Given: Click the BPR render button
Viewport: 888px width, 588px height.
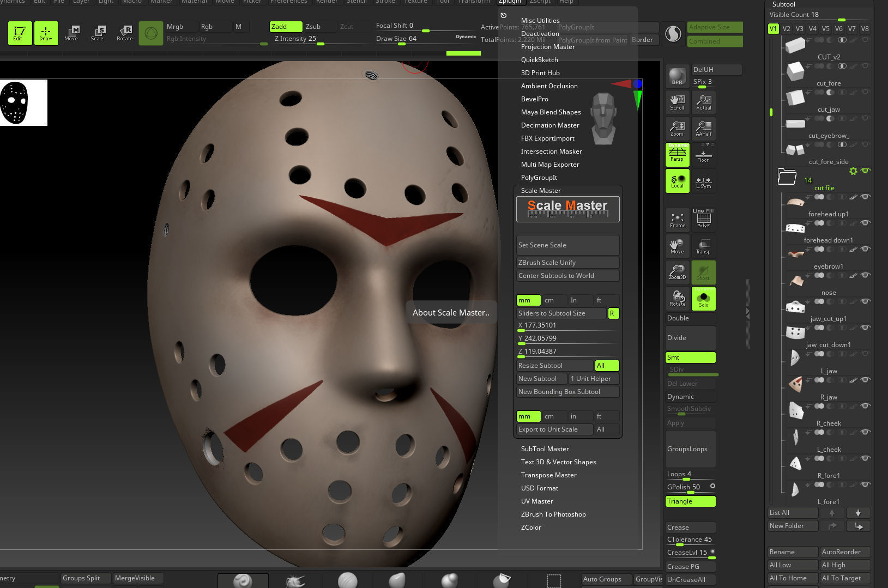Looking at the screenshot, I should pyautogui.click(x=677, y=76).
